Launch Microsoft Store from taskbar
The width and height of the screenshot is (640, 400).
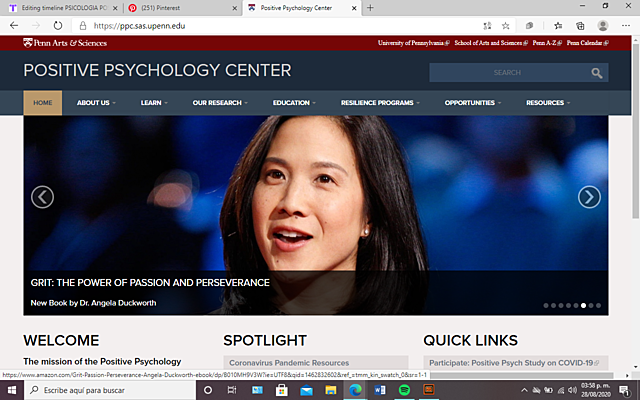(282, 390)
